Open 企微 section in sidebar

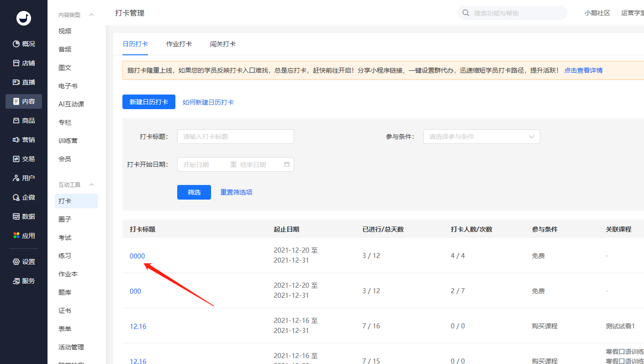click(x=24, y=197)
